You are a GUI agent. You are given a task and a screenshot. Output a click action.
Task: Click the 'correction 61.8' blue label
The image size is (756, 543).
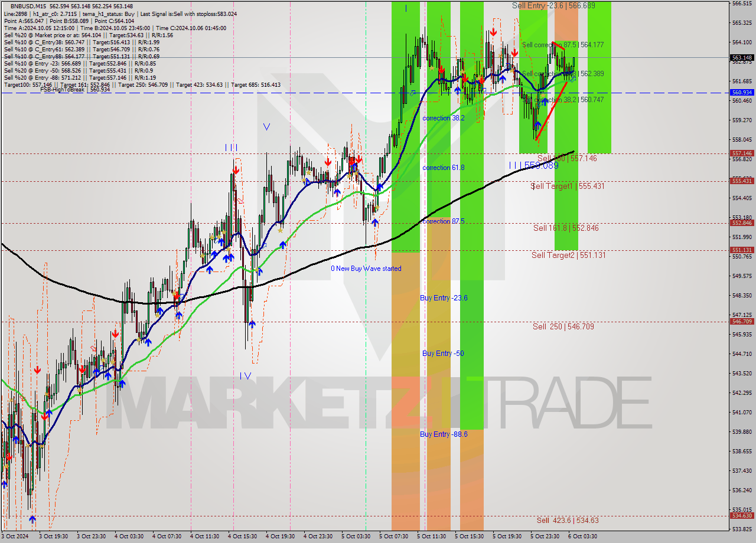coord(444,168)
